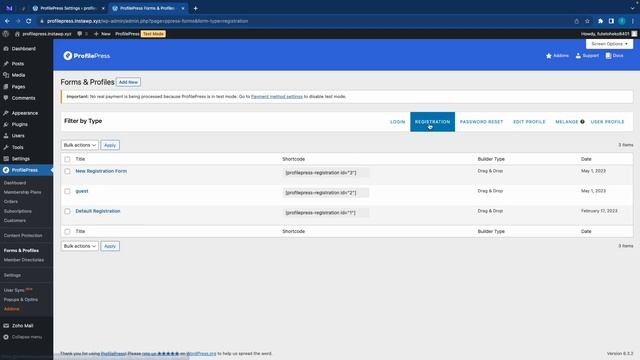Image resolution: width=640 pixels, height=360 pixels.
Task: Switch to the Password Reset tab
Action: (481, 122)
